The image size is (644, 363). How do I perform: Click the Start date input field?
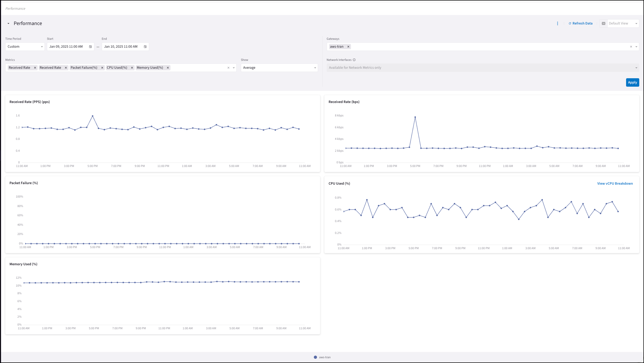coord(66,46)
